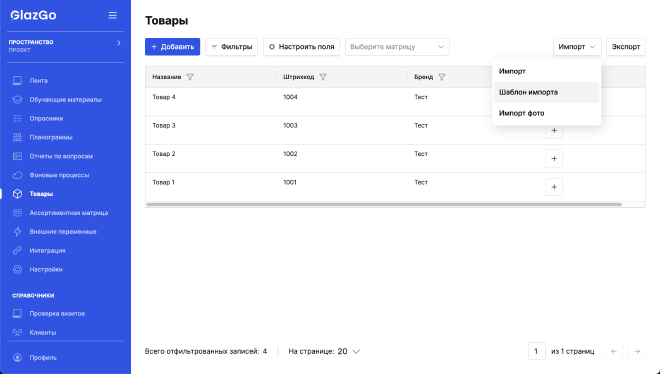
Task: Select Импорт фото menu item
Action: coord(546,113)
